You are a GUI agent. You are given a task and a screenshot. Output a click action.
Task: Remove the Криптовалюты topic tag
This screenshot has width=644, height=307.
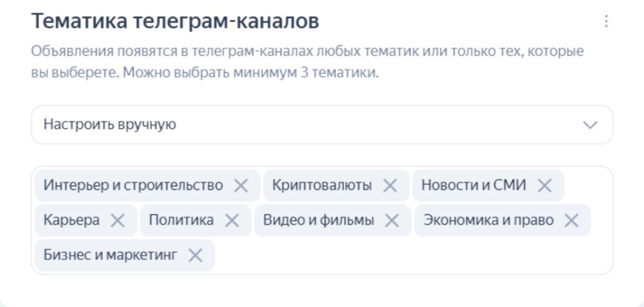[x=390, y=185]
